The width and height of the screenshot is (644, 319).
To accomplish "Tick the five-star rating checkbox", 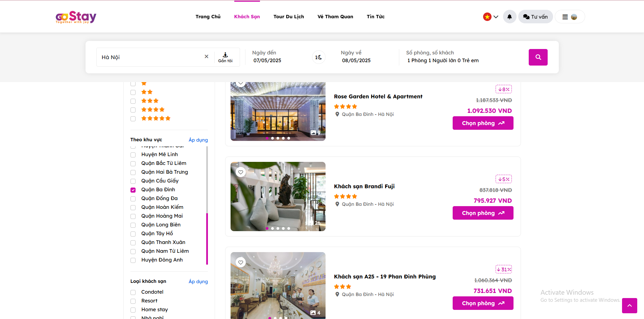I will tap(133, 119).
